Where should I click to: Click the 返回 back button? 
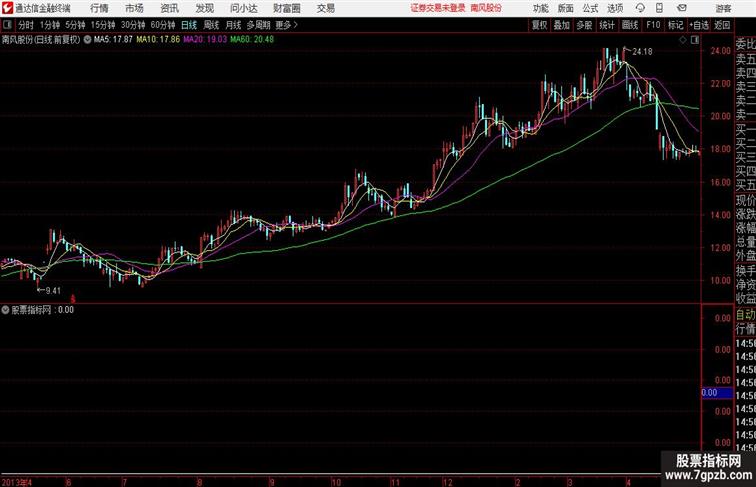point(722,25)
